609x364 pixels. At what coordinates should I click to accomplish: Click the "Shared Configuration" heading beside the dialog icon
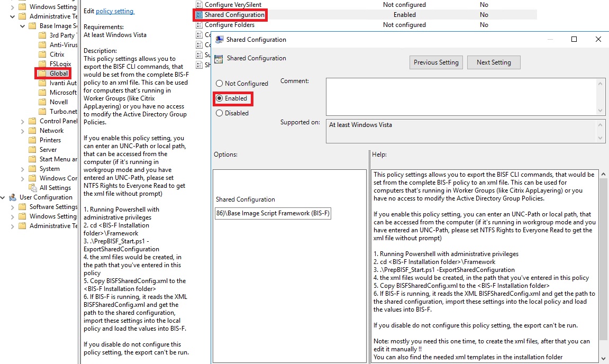pos(256,58)
